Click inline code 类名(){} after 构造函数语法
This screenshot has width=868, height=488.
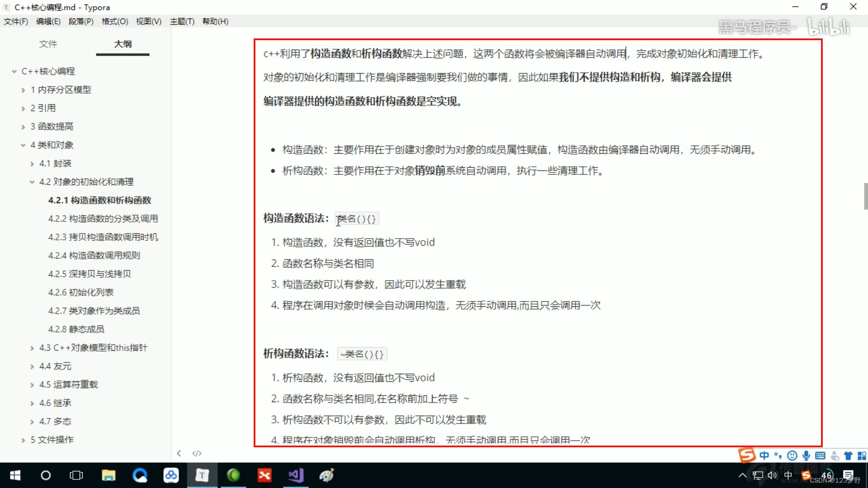coord(357,219)
